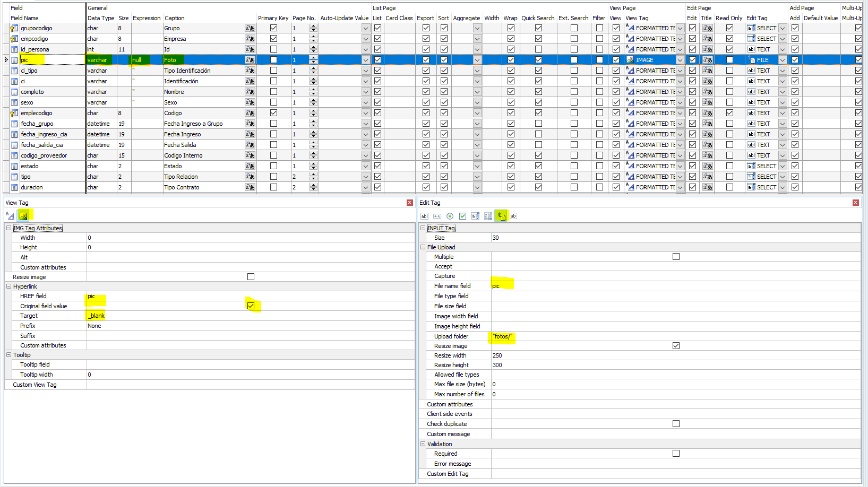Collapse the Tooltip section
Screen dimensions: 868x487
click(8, 355)
